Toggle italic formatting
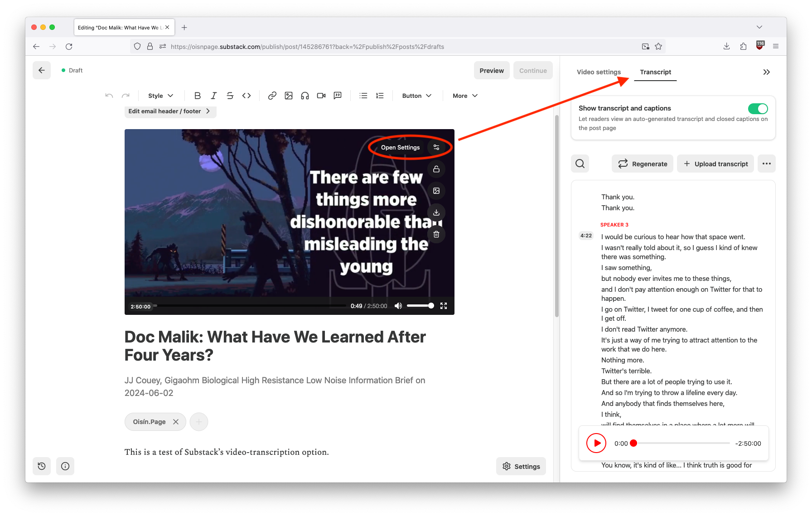 pyautogui.click(x=214, y=96)
